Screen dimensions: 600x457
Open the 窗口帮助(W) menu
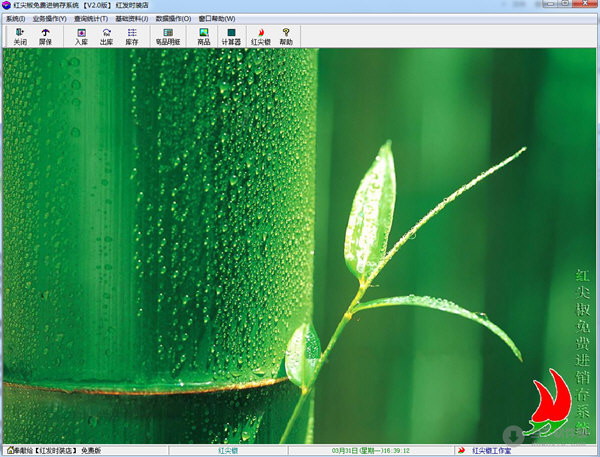217,19
